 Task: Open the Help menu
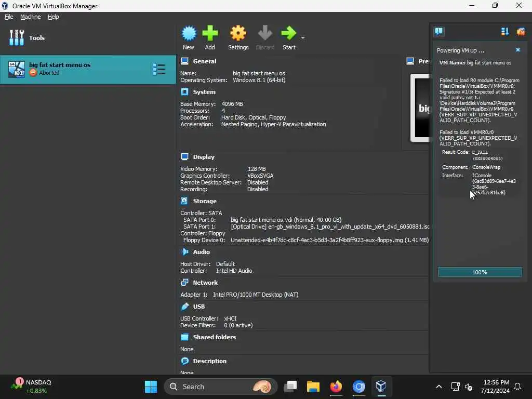point(53,17)
